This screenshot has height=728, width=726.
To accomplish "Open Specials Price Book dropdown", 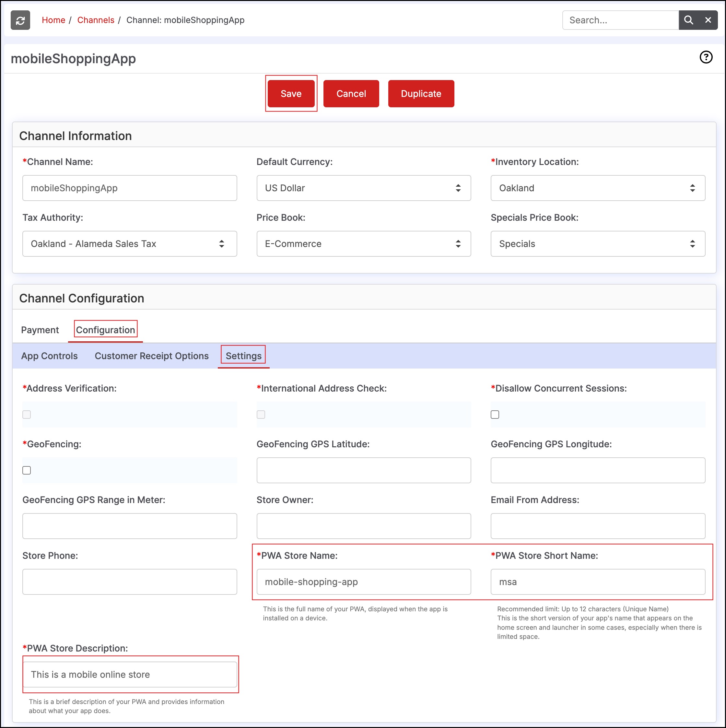I will (x=598, y=244).
